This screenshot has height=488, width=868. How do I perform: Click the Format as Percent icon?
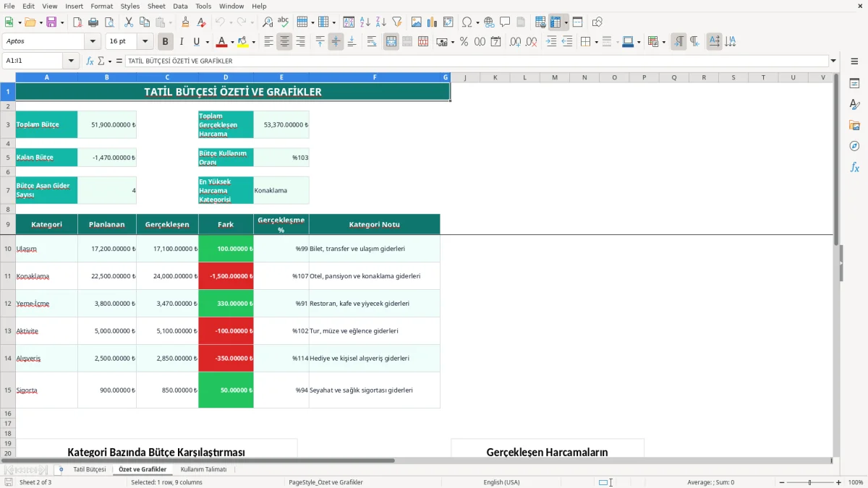pyautogui.click(x=464, y=42)
